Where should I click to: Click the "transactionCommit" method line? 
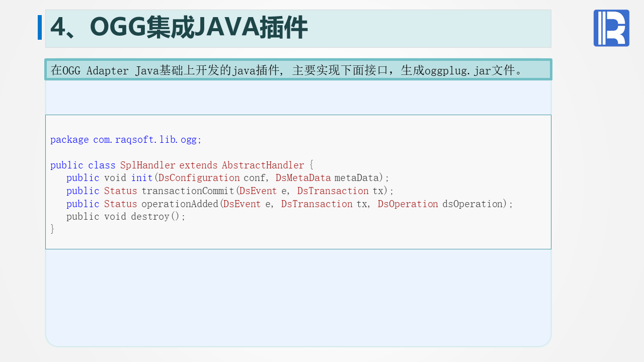click(230, 191)
